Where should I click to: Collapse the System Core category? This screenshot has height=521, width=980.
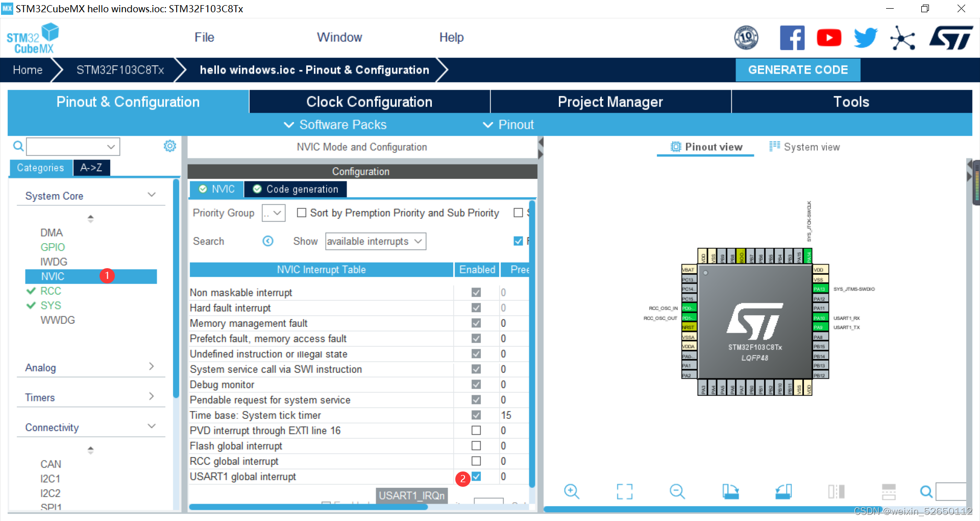[x=152, y=195]
